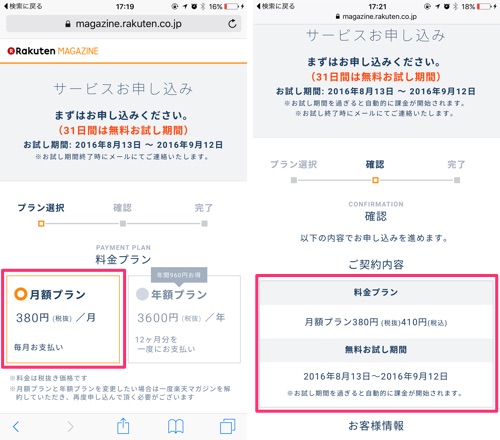
Task: Open Safari bookmarks book icon
Action: 176,426
